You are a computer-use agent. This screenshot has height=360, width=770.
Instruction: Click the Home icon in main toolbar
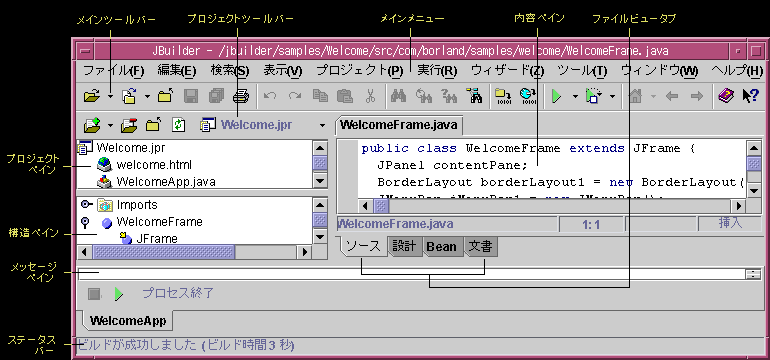pyautogui.click(x=635, y=96)
